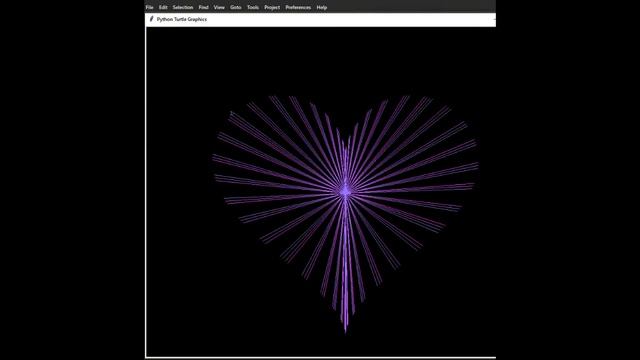
Task: Open the Goto menu
Action: coord(236,7)
